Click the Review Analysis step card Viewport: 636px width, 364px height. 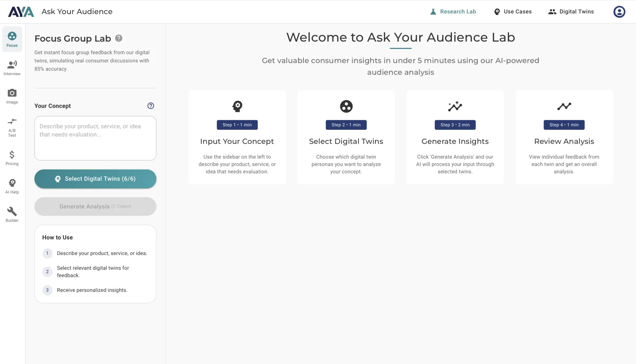(564, 137)
